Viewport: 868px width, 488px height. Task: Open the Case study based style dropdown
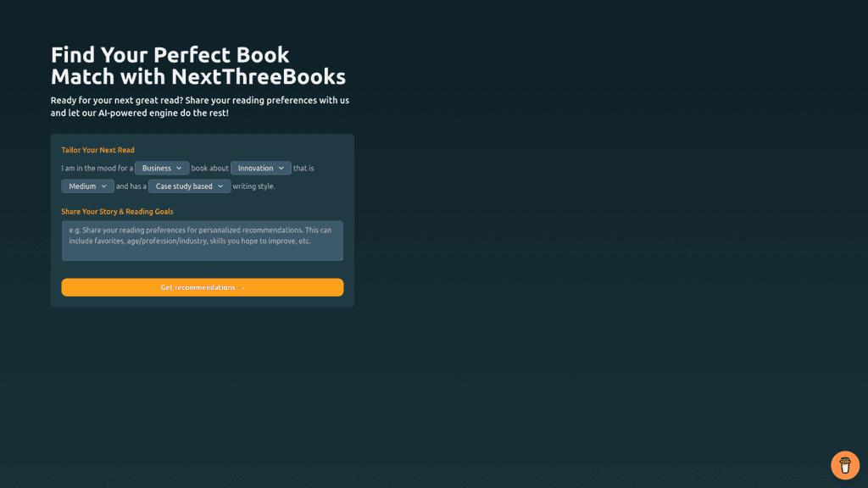[x=189, y=186]
